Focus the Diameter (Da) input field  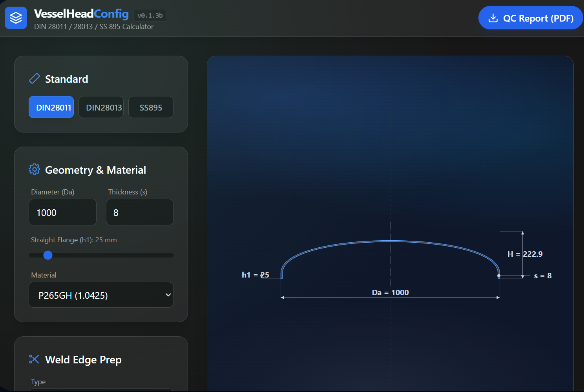62,212
